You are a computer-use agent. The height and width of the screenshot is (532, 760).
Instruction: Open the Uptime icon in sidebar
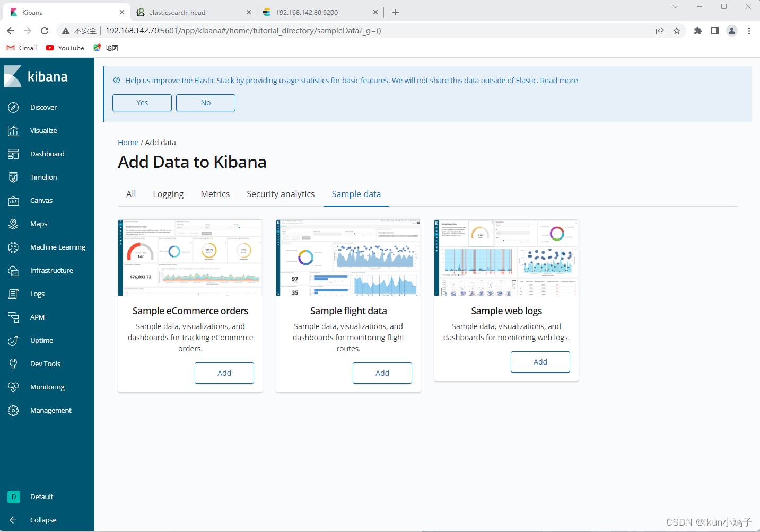pos(13,341)
